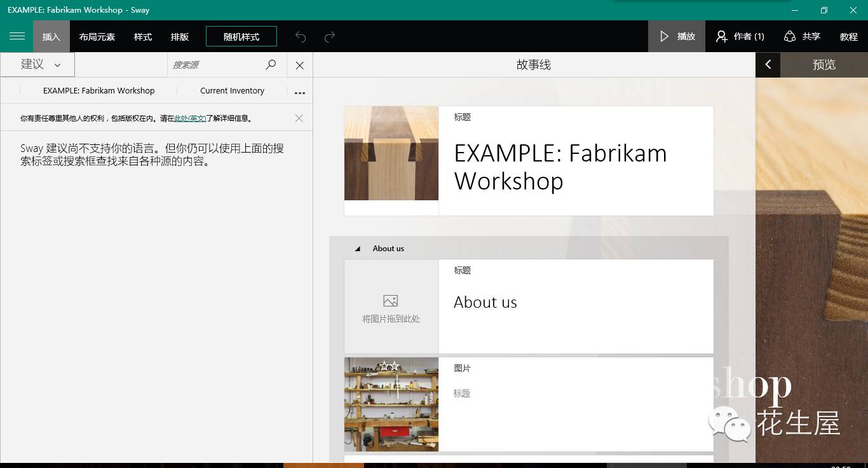Select EXAMPLE: Fabrikam Workshop search tag
Viewport: 868px width, 468px height.
point(99,90)
